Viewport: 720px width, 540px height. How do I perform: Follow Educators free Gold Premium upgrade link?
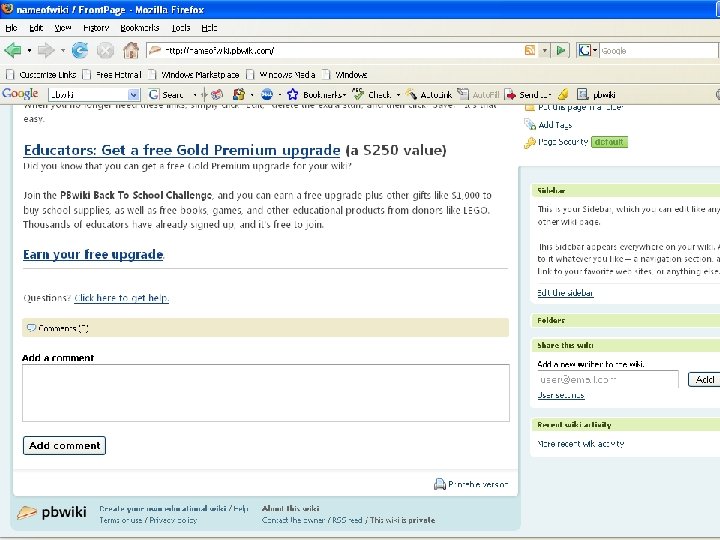[182, 150]
